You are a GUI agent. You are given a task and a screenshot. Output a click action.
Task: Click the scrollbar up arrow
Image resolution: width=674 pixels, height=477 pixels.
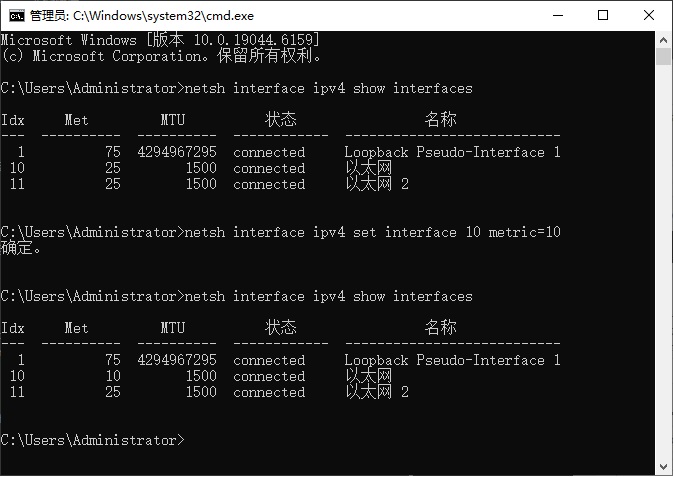pyautogui.click(x=663, y=40)
